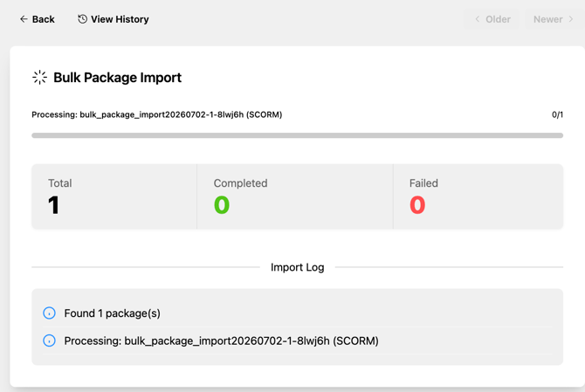The image size is (585, 392).
Task: Click the Newer navigation button
Action: click(554, 19)
